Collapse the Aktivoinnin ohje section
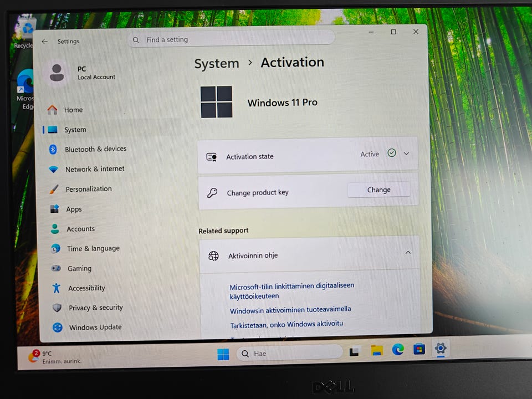 click(408, 253)
